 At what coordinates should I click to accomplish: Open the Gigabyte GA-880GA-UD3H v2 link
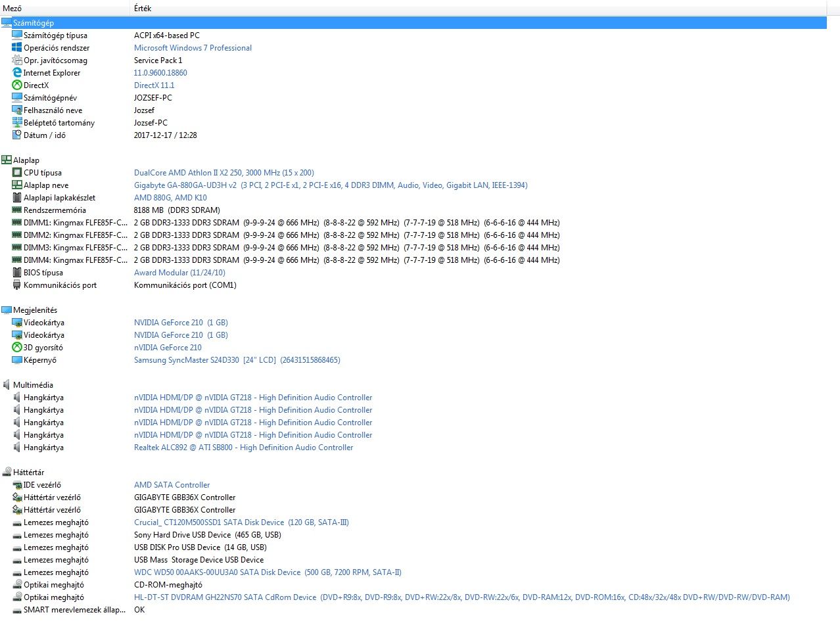tap(331, 185)
